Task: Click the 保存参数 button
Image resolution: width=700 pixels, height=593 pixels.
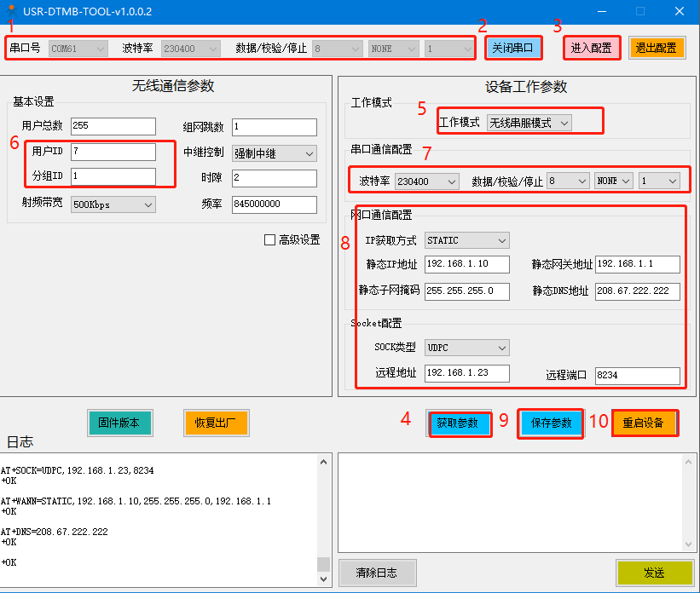Action: [551, 423]
